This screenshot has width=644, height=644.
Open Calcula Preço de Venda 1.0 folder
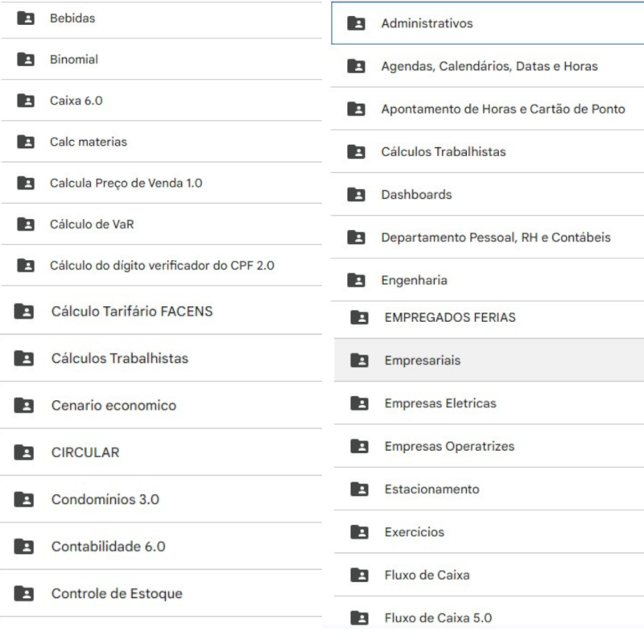pos(126,183)
